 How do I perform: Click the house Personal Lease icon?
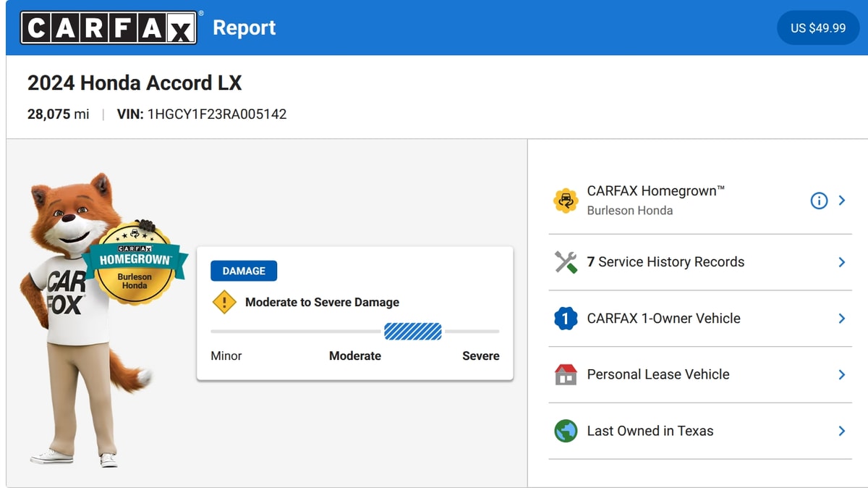566,374
